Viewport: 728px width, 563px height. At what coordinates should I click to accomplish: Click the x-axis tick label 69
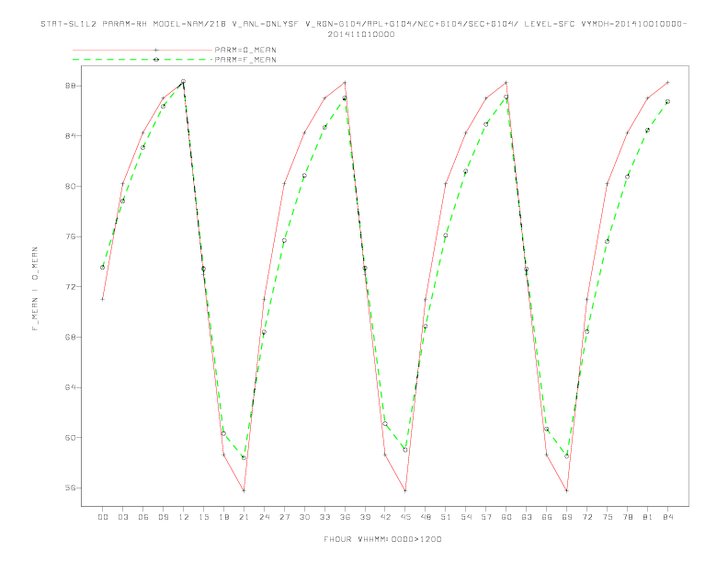[567, 517]
